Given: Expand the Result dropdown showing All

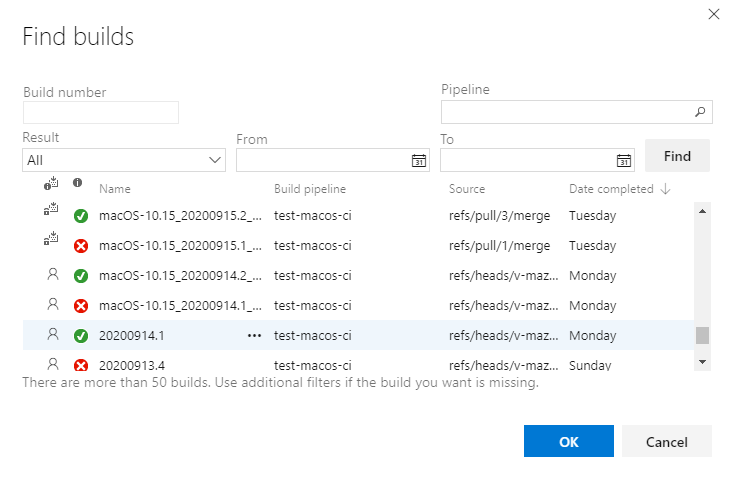Looking at the screenshot, I should [124, 160].
